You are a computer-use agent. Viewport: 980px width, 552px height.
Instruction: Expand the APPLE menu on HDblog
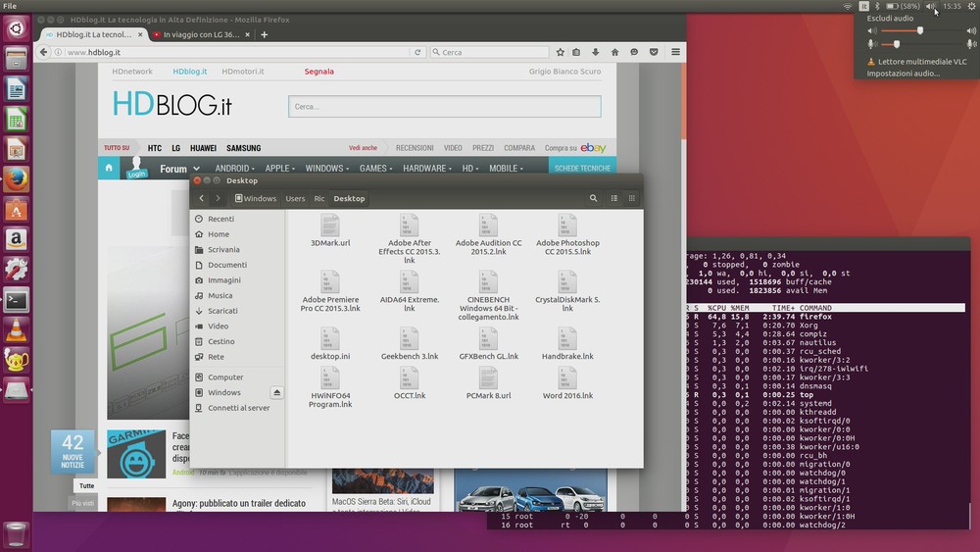[279, 169]
